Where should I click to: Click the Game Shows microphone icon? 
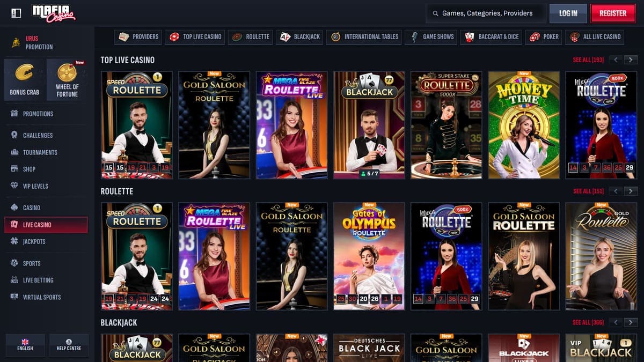tap(414, 36)
